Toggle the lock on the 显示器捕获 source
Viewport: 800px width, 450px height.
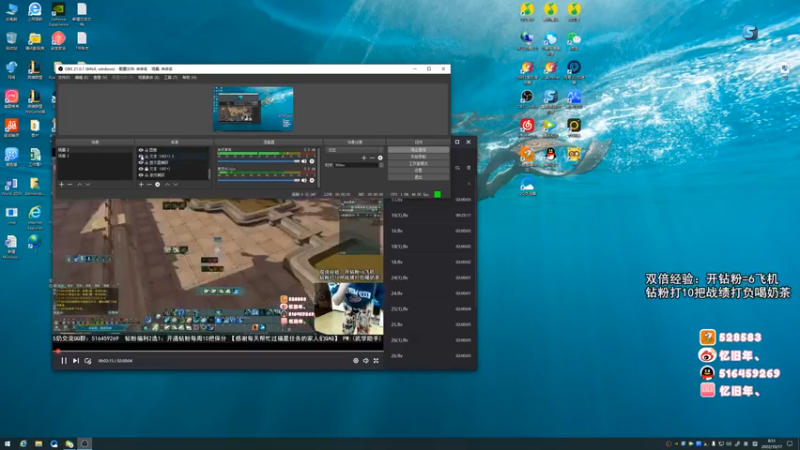coord(146,162)
